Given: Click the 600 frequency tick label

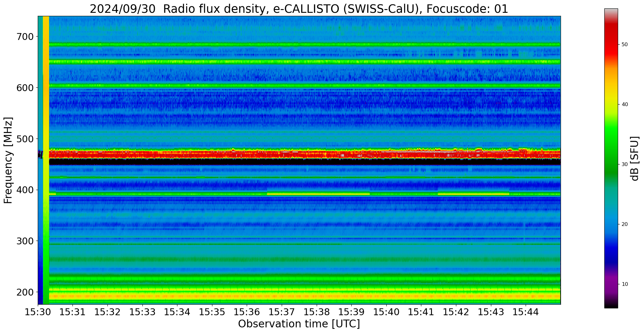Looking at the screenshot, I should click(25, 88).
